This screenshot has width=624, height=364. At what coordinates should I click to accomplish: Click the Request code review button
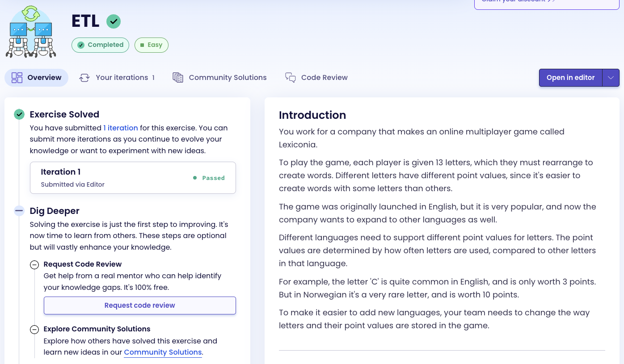pyautogui.click(x=139, y=305)
